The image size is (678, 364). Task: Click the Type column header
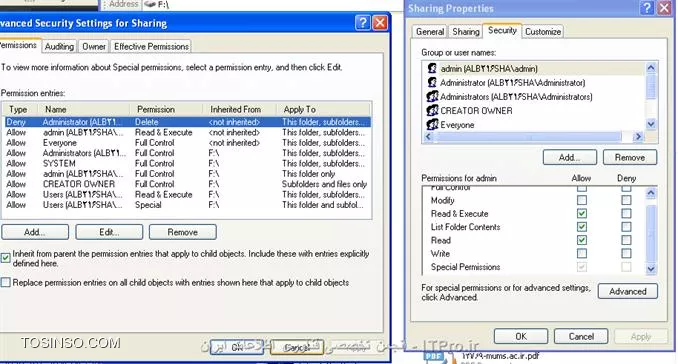coord(18,109)
